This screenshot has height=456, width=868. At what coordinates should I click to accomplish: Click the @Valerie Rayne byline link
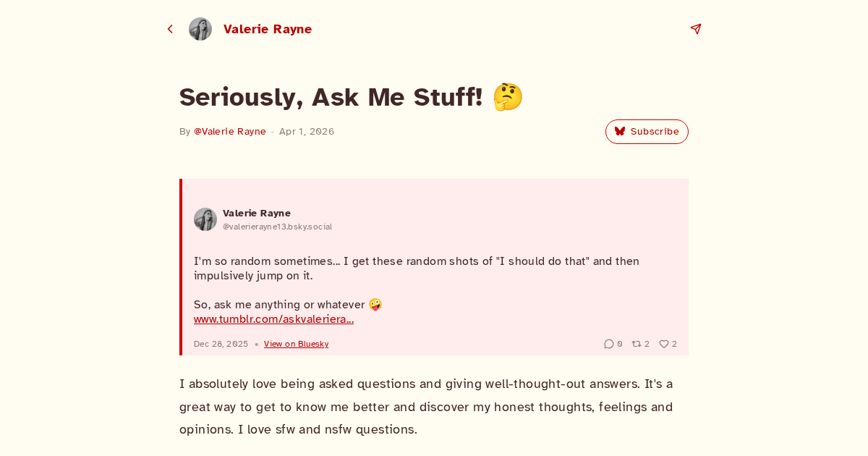(230, 132)
